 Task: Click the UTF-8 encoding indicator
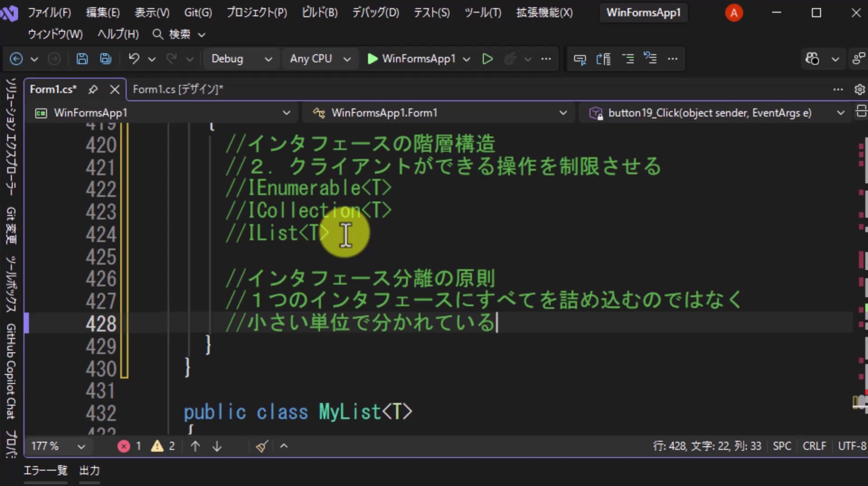(x=852, y=446)
